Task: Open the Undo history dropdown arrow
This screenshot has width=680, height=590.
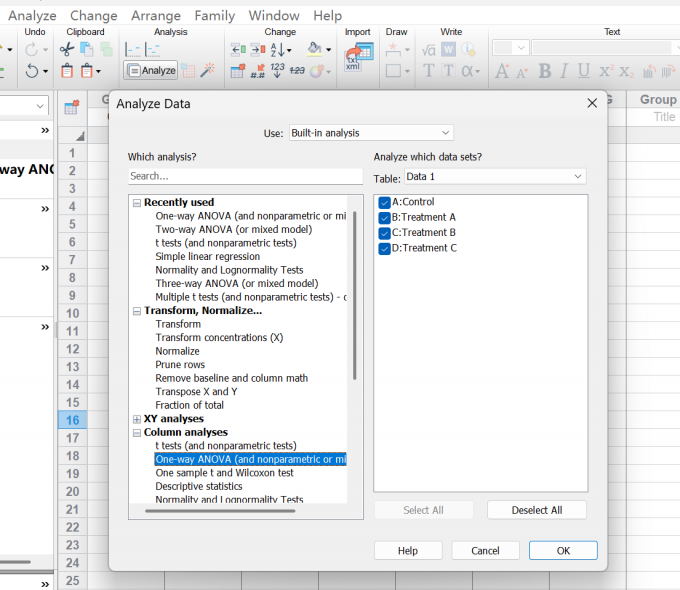Action: 46,71
